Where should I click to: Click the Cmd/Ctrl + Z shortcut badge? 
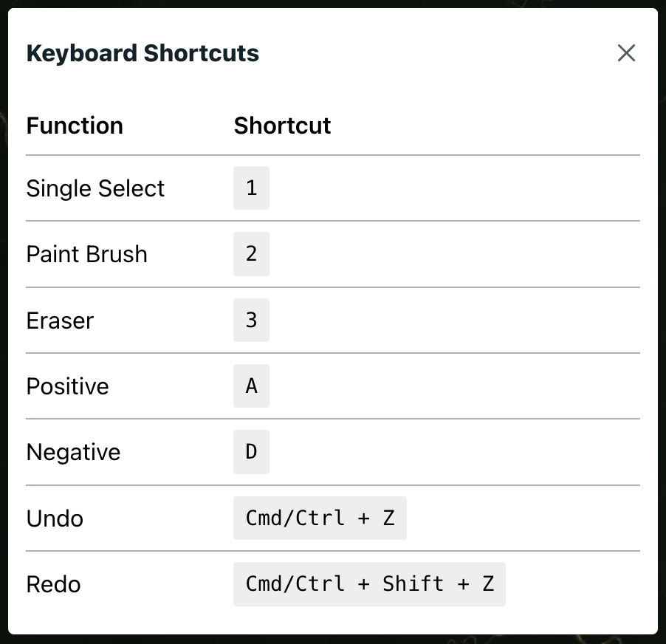[320, 518]
